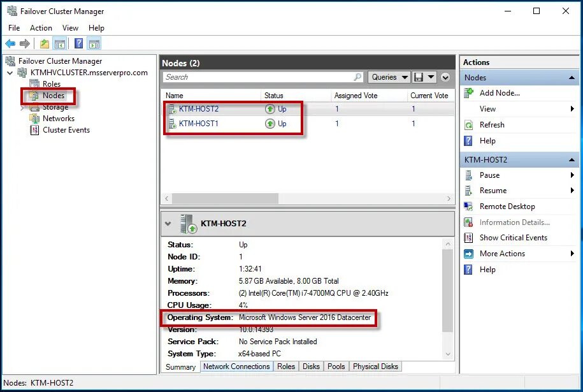The height and width of the screenshot is (392, 583).
Task: Sort by the Status column header
Action: point(273,96)
